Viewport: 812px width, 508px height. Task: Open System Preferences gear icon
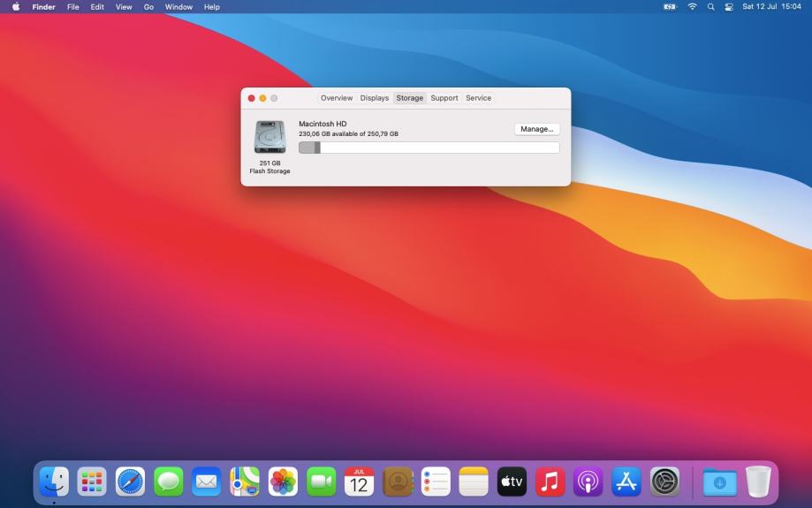[664, 481]
